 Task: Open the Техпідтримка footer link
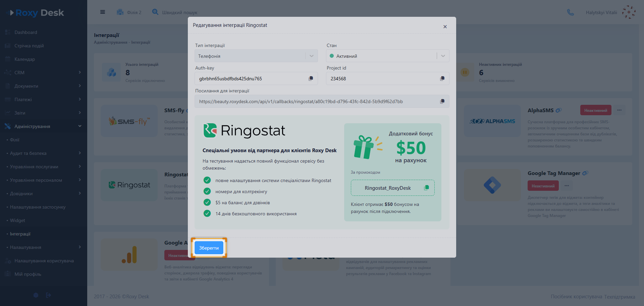620,297
